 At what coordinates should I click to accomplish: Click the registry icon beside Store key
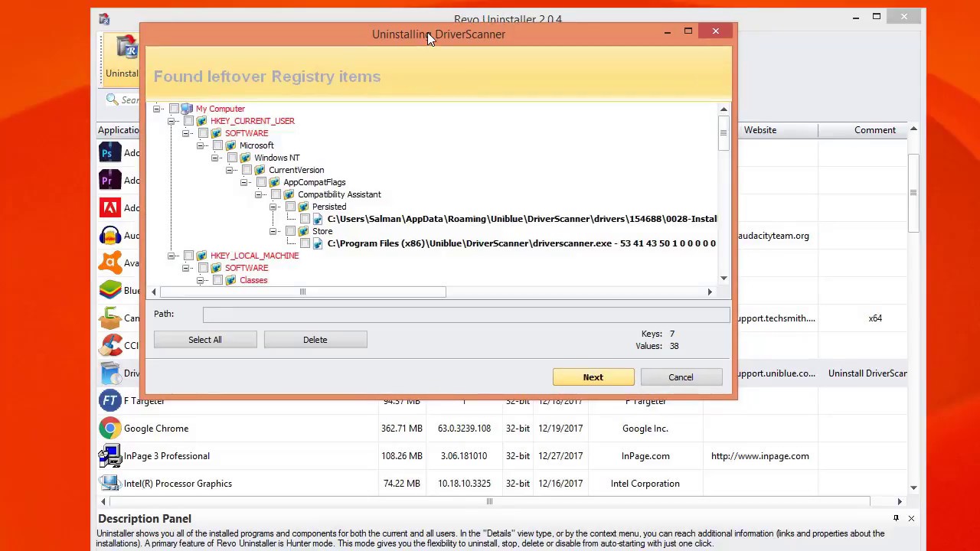(303, 231)
